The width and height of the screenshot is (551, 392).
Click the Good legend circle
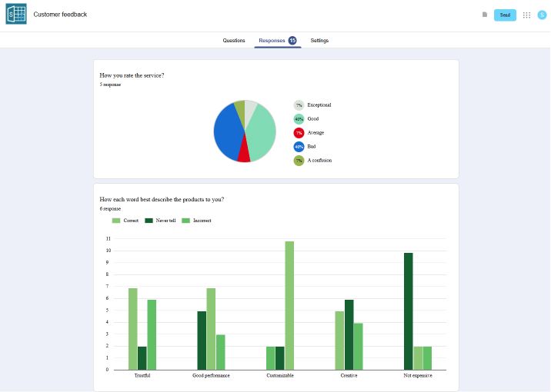(x=299, y=119)
